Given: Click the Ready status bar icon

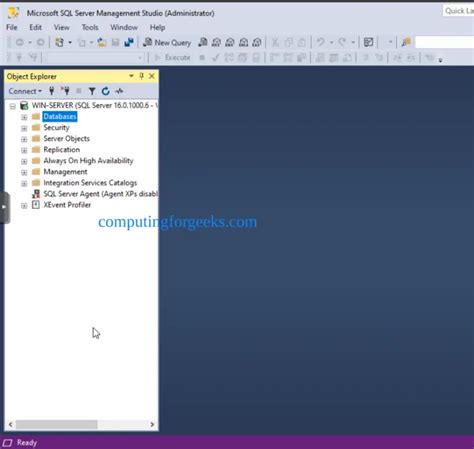Looking at the screenshot, I should tap(7, 443).
